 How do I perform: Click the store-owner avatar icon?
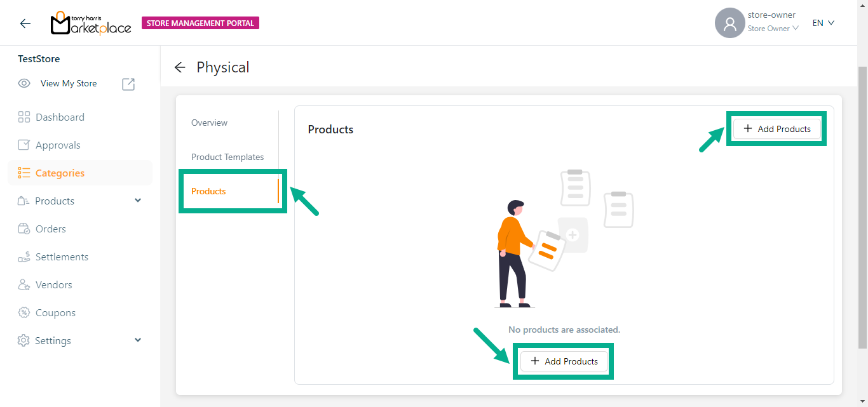point(729,23)
